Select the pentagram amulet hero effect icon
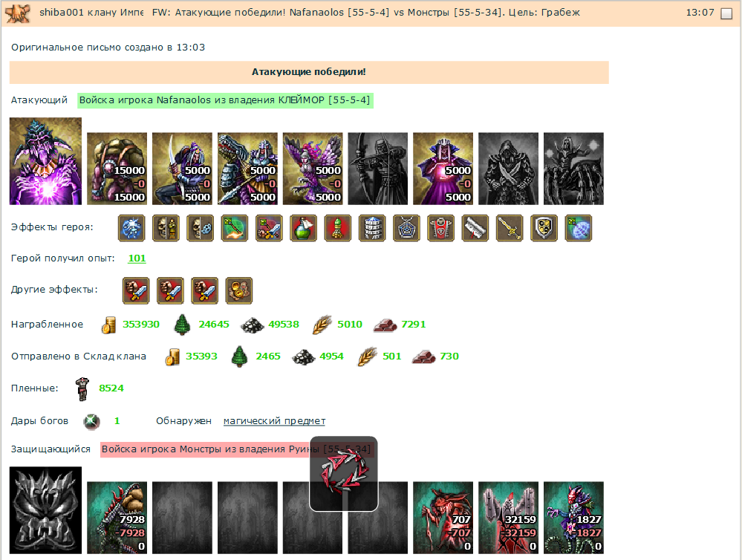 coord(406,228)
